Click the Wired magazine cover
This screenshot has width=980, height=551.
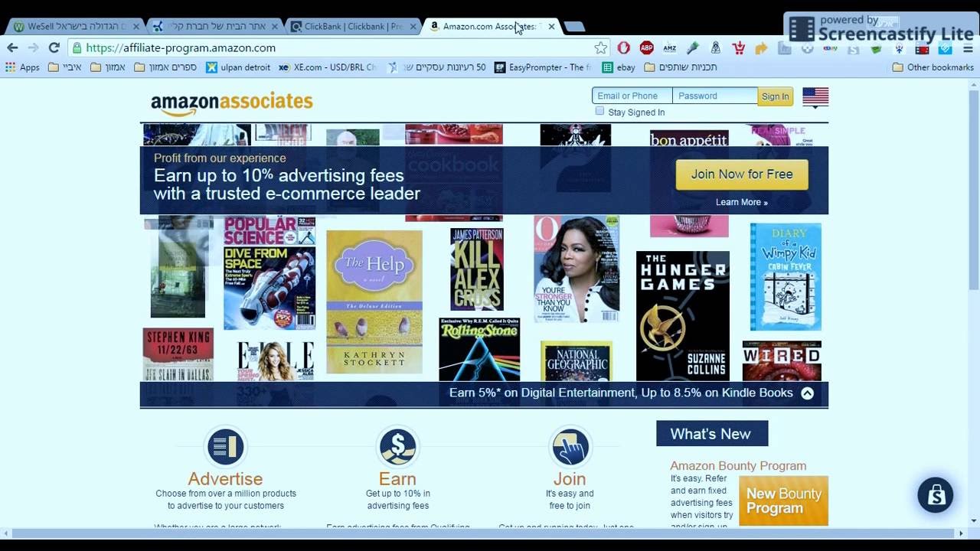click(x=782, y=360)
